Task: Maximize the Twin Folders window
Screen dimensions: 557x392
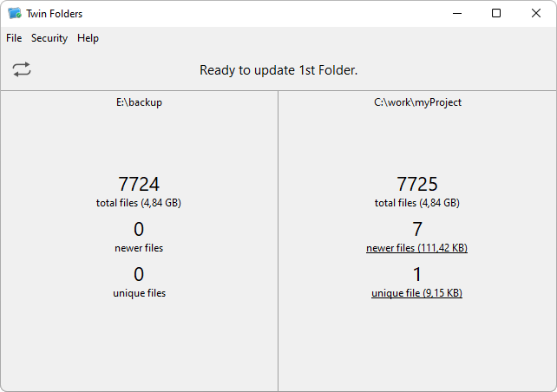Action: click(496, 14)
